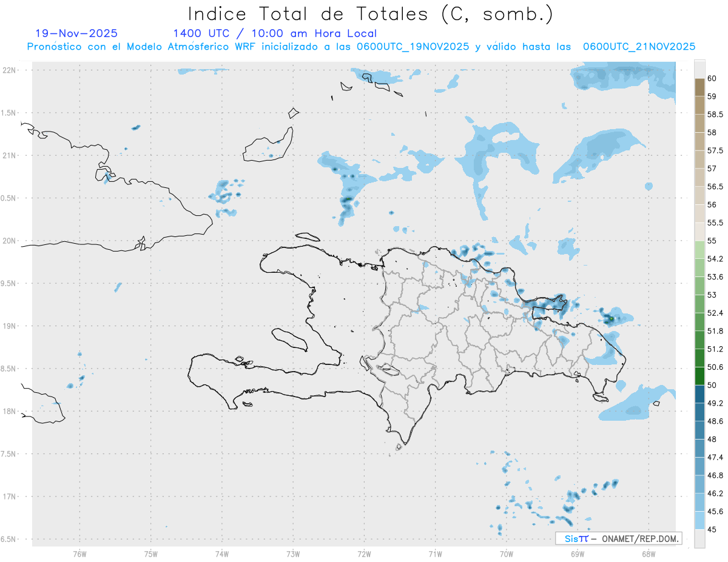Viewport: 728px width, 562px height.
Task: Click the "21N" latitude label
Action: click(x=9, y=155)
